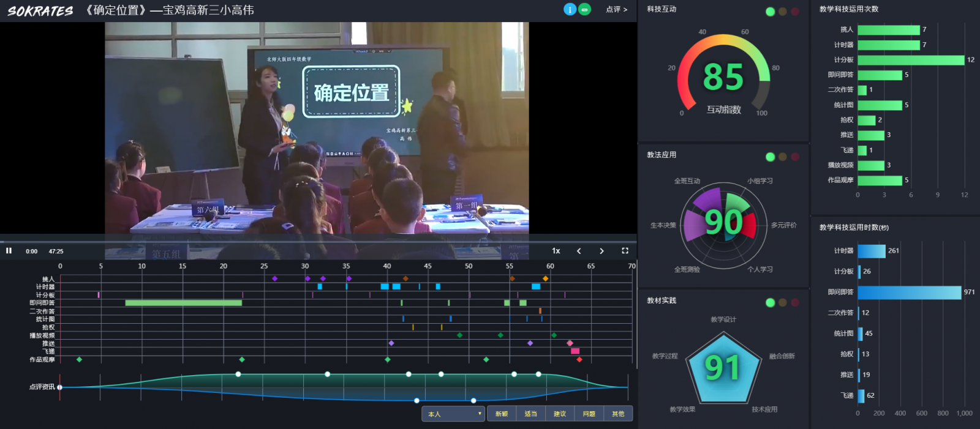Open the 本人 dropdown selector
980x429 pixels.
pos(453,414)
